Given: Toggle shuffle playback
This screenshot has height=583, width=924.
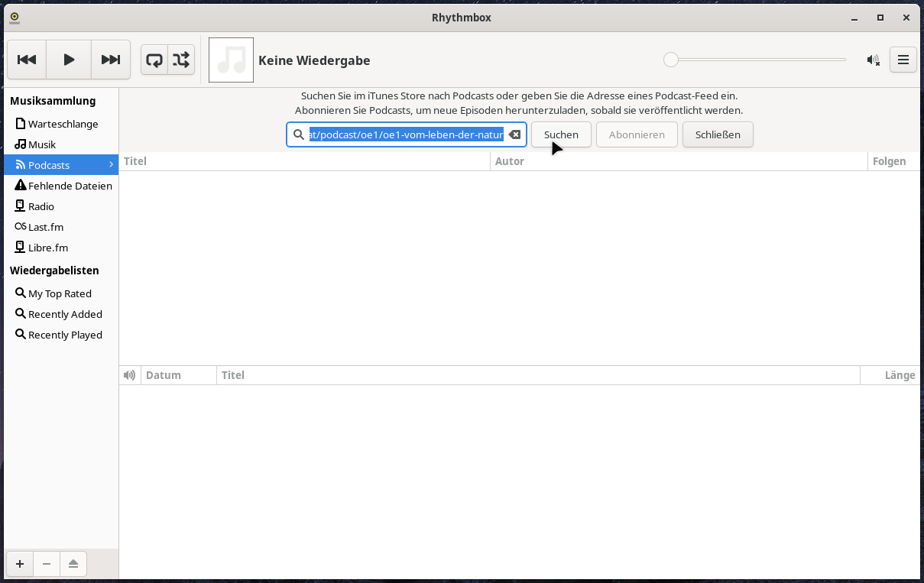Looking at the screenshot, I should [x=181, y=60].
